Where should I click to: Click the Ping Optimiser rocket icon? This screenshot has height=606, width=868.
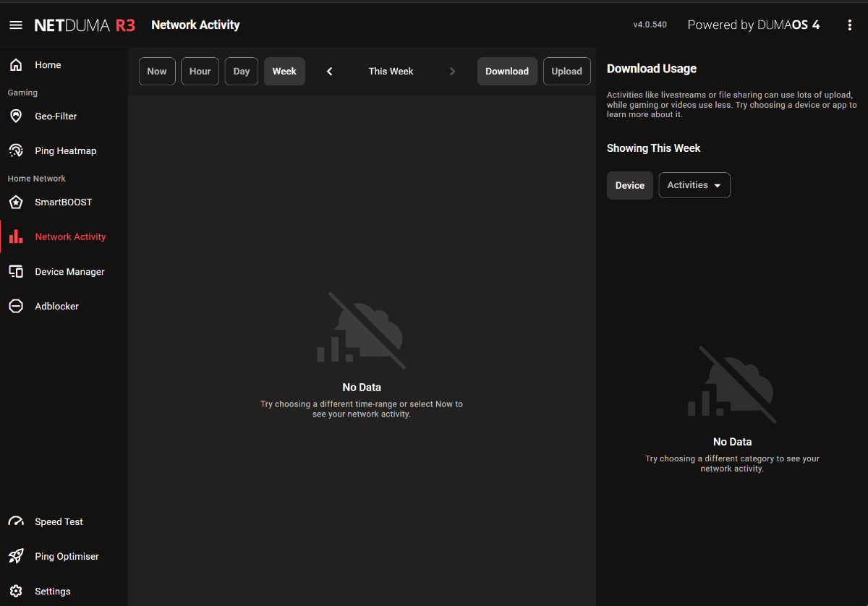[16, 556]
